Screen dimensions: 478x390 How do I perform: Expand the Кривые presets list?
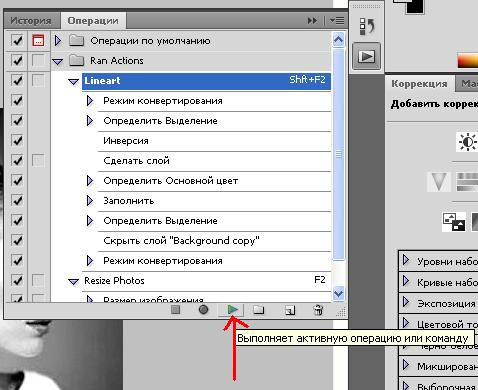(406, 281)
